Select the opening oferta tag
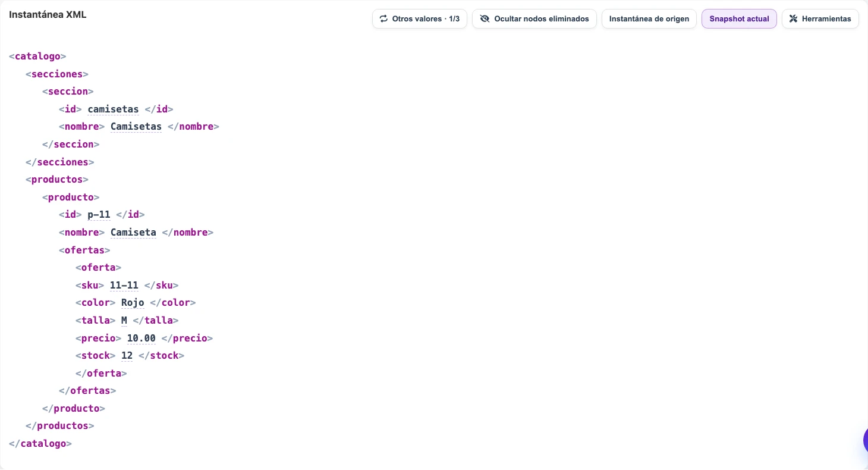 tap(98, 267)
